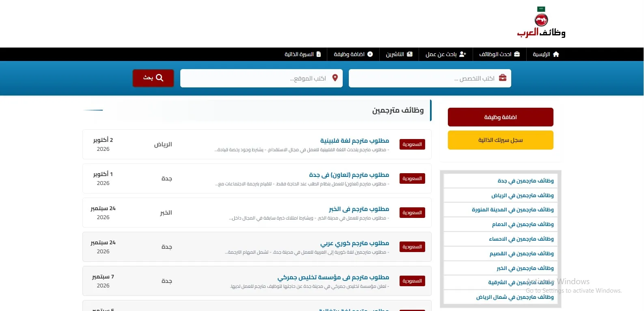Click the map pin icon in location field
This screenshot has height=311, width=644.
pyautogui.click(x=335, y=78)
